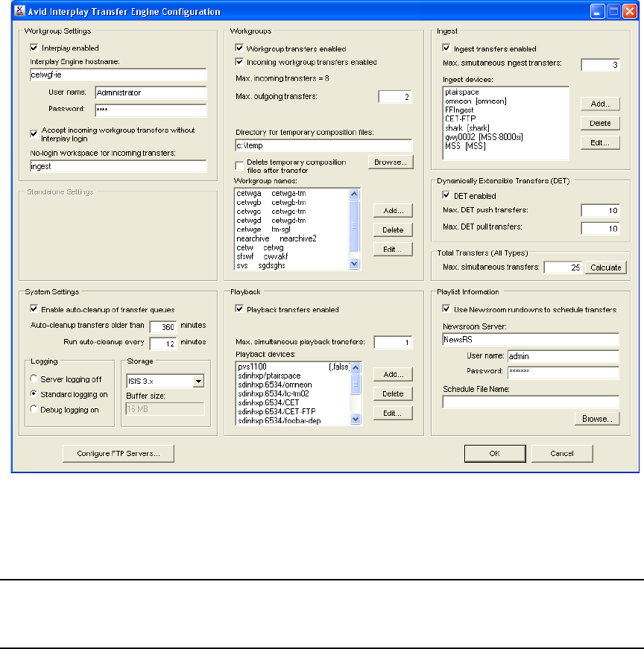Click Max. outgoing transfers field
The width and height of the screenshot is (644, 649).
coord(395,96)
